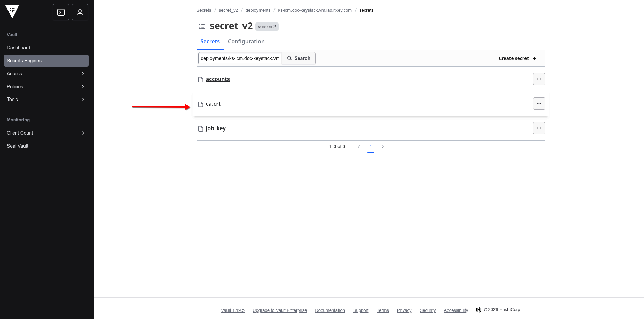Open the console terminal icon
The height and width of the screenshot is (319, 644).
pos(61,12)
